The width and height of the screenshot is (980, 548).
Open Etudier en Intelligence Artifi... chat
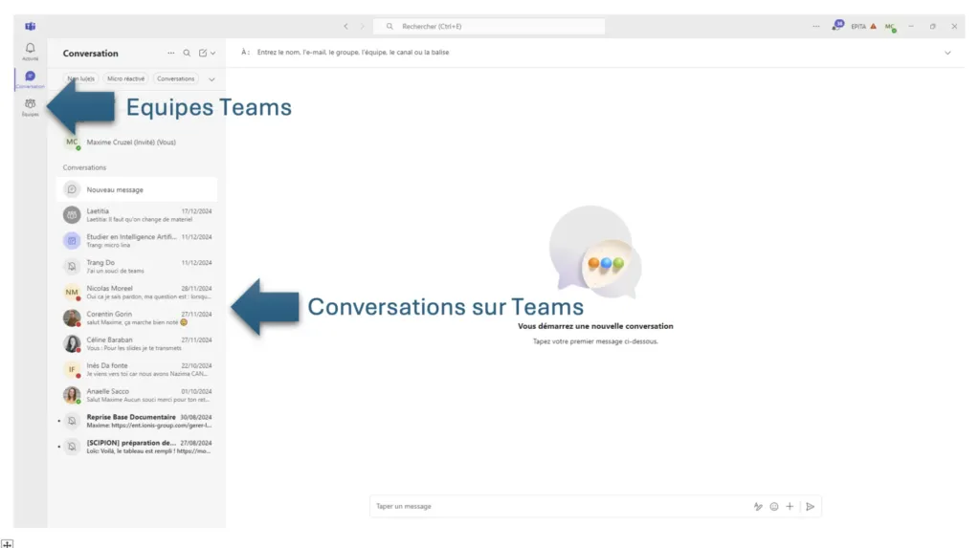point(137,241)
